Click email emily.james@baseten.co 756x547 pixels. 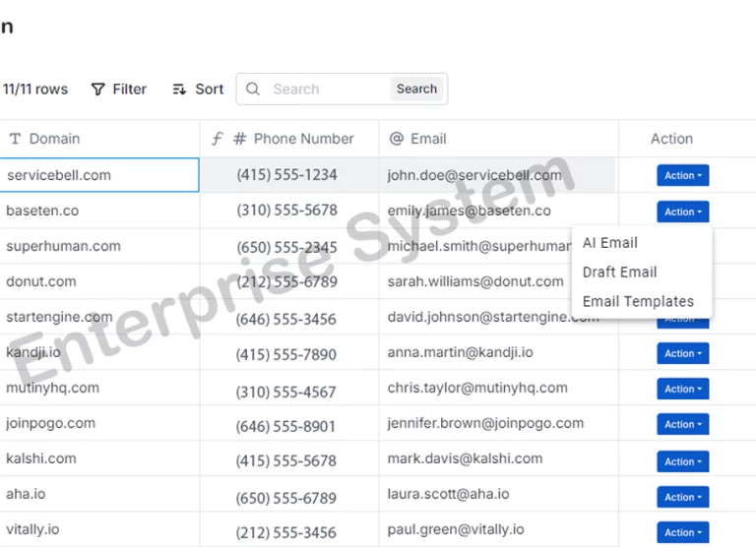(470, 211)
